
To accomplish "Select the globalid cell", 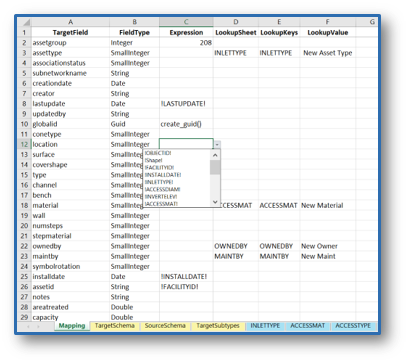I will [x=70, y=124].
